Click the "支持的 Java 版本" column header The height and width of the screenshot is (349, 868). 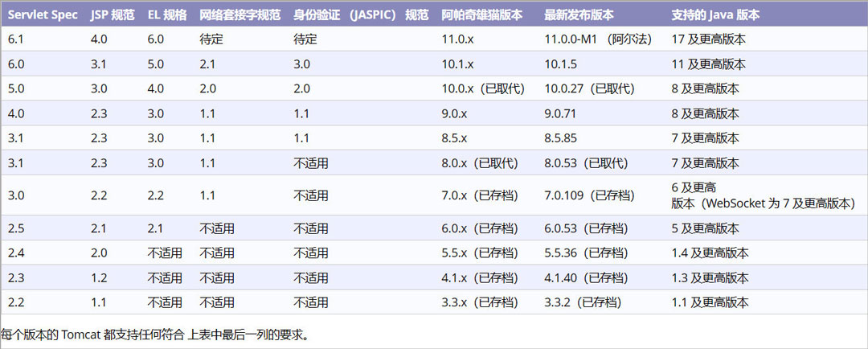coord(715,15)
